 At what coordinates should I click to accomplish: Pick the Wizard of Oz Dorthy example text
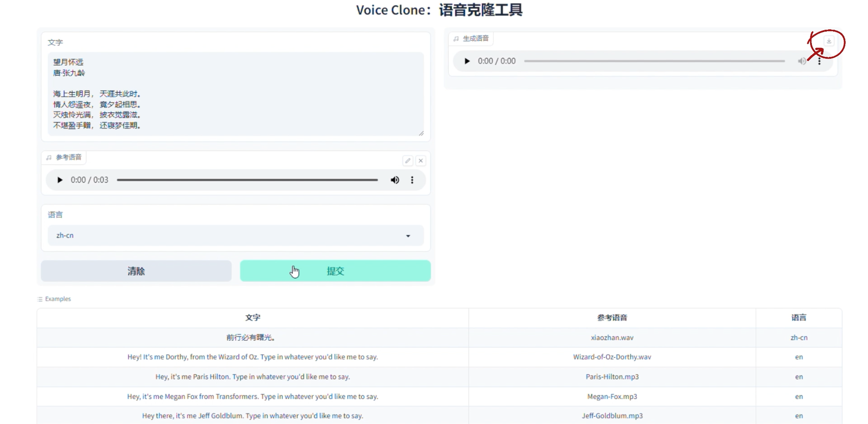click(252, 357)
